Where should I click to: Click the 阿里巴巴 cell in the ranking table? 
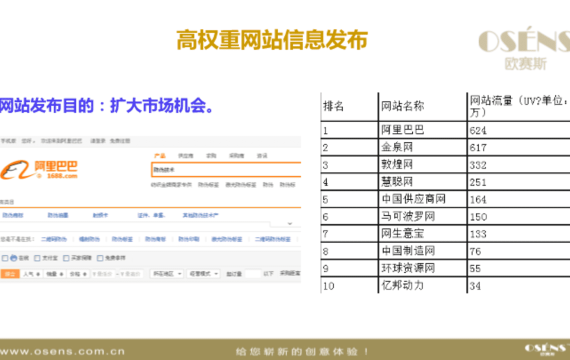(422, 130)
